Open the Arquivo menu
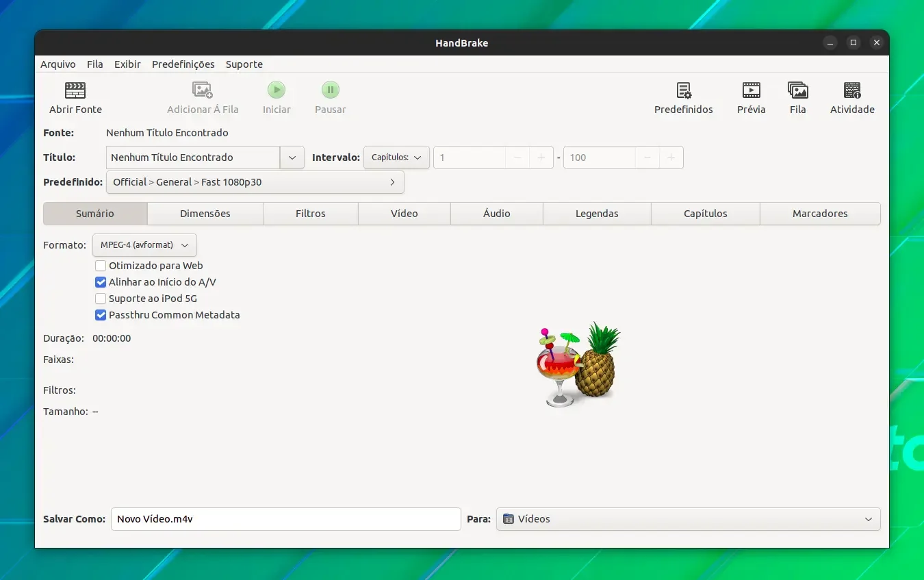This screenshot has height=580, width=924. pyautogui.click(x=58, y=64)
